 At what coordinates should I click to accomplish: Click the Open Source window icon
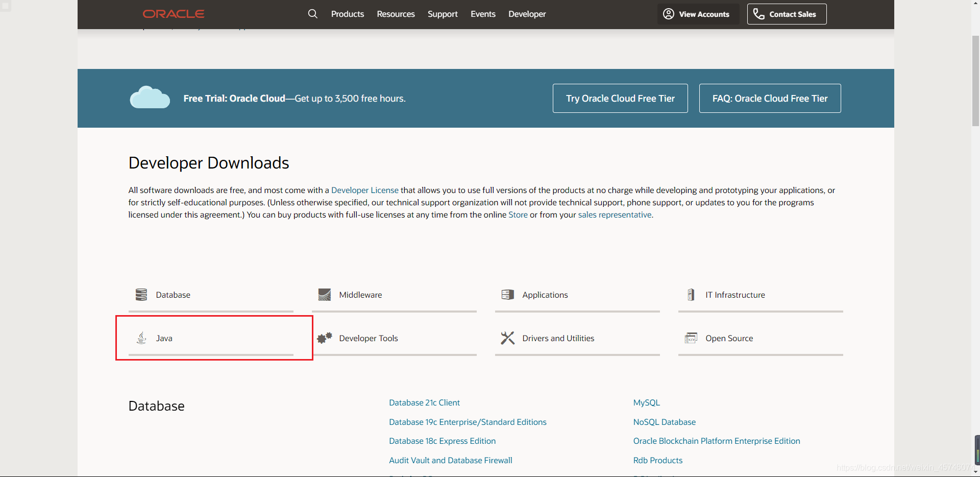[691, 338]
